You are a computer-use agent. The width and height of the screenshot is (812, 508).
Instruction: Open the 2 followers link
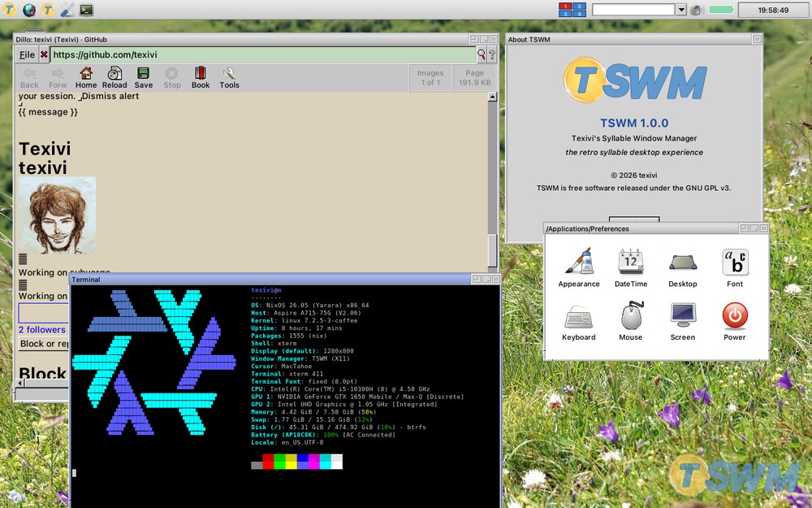42,330
